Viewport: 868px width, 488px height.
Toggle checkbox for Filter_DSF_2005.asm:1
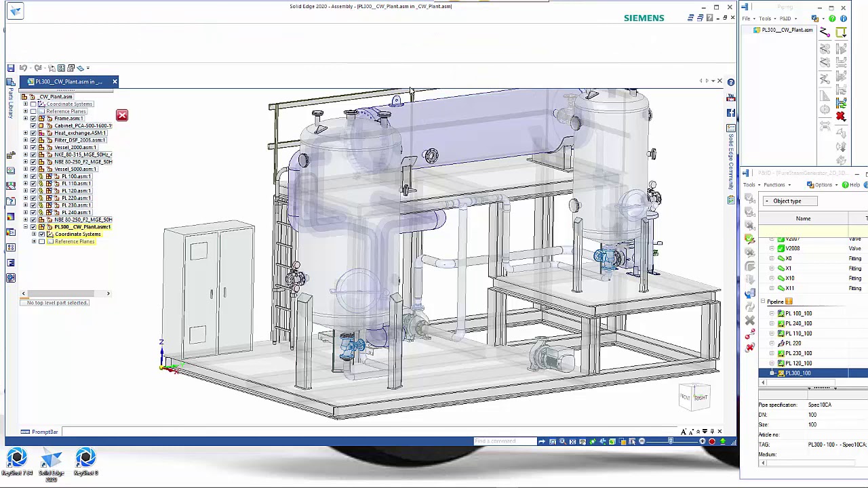33,140
